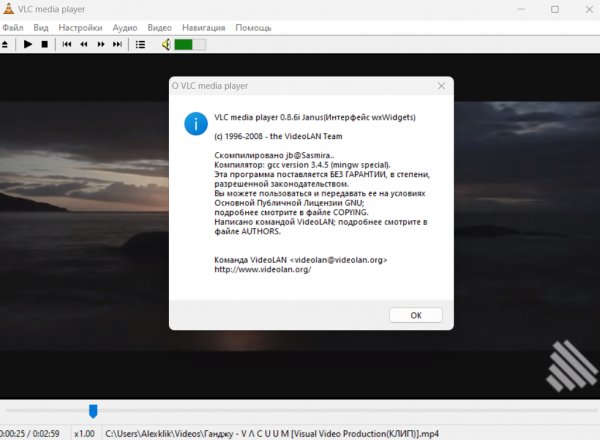Maximize the VLC media player window
The image size is (600, 440).
pyautogui.click(x=555, y=9)
